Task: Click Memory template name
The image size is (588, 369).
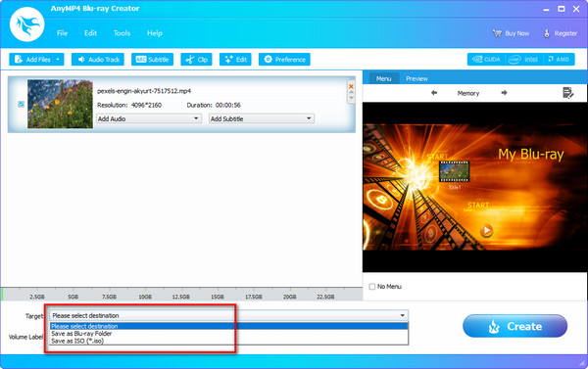Action: (468, 93)
